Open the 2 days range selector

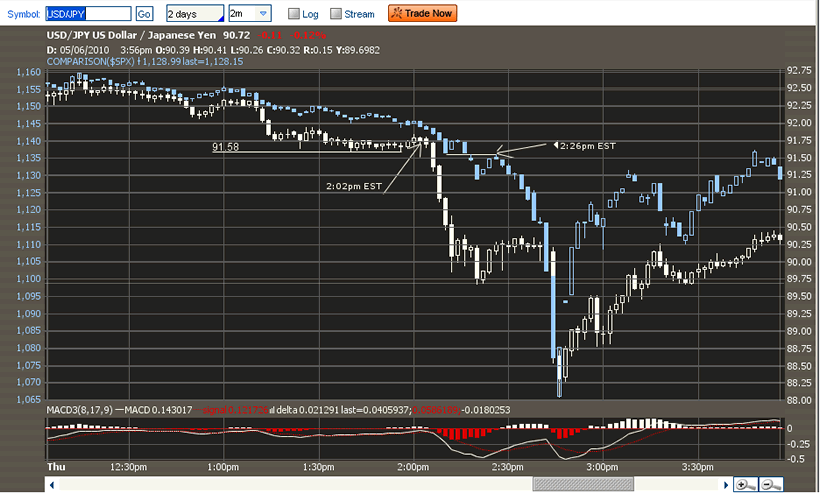(x=195, y=14)
